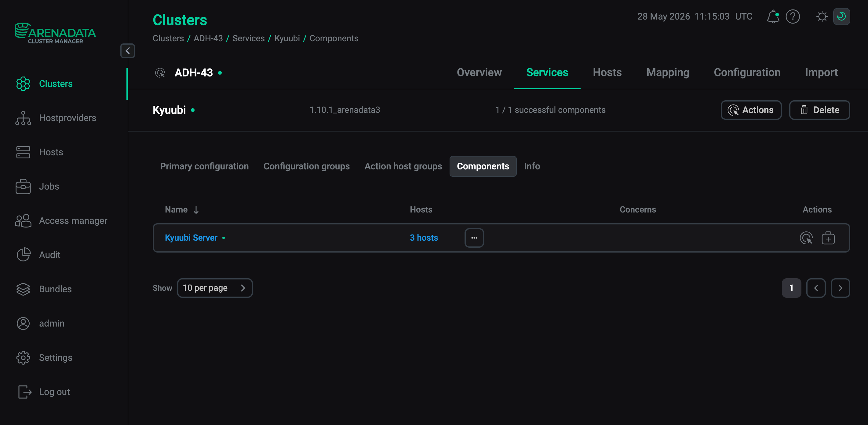
Task: Open cluster actions icon beside ADH-43
Action: click(x=160, y=73)
